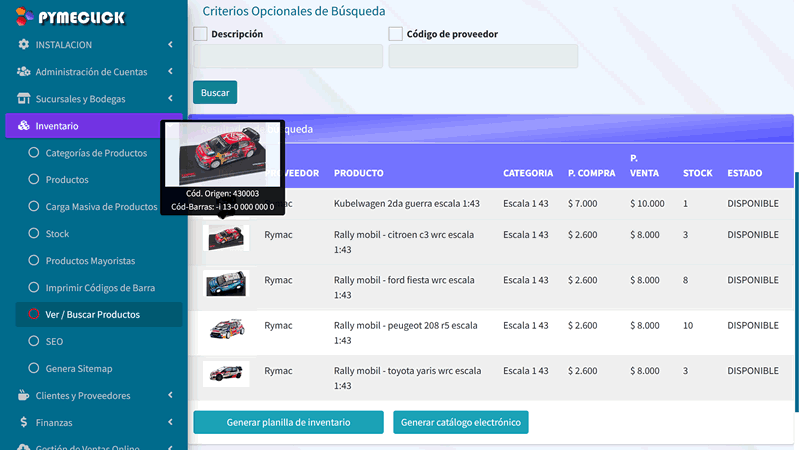Click the Sucursales y Bodegas store icon
The height and width of the screenshot is (450, 800).
click(23, 98)
